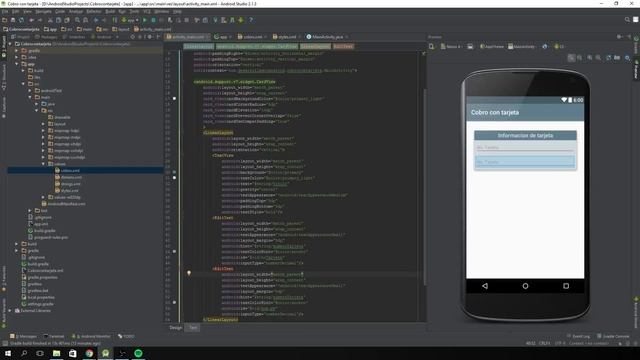The height and width of the screenshot is (360, 640).
Task: Open the Terminal tool window
Action: (54, 336)
